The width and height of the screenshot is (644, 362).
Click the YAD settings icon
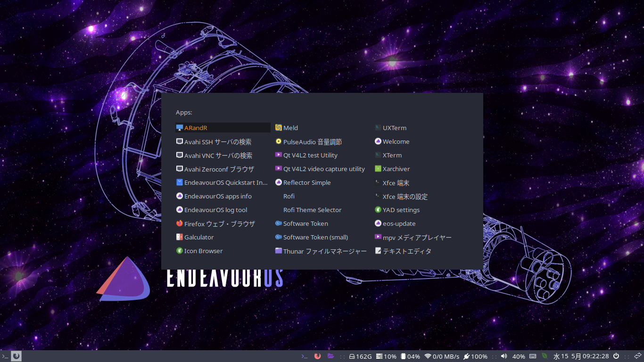[378, 210]
